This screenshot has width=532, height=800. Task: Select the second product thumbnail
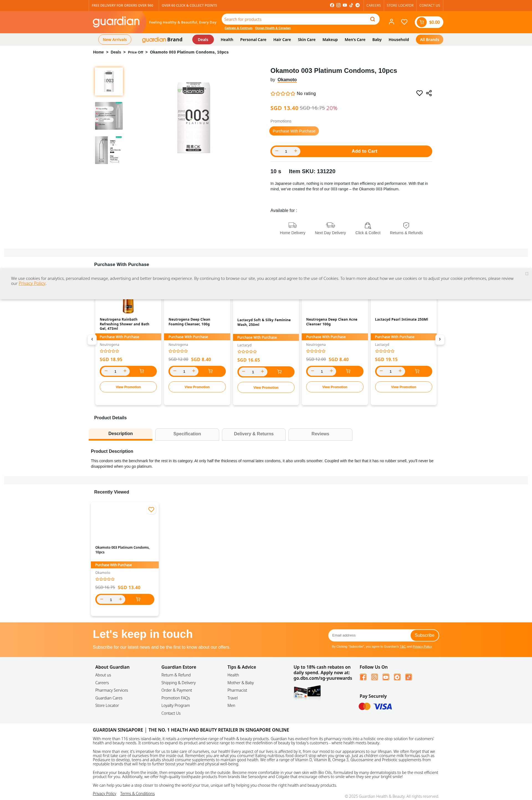tap(109, 116)
